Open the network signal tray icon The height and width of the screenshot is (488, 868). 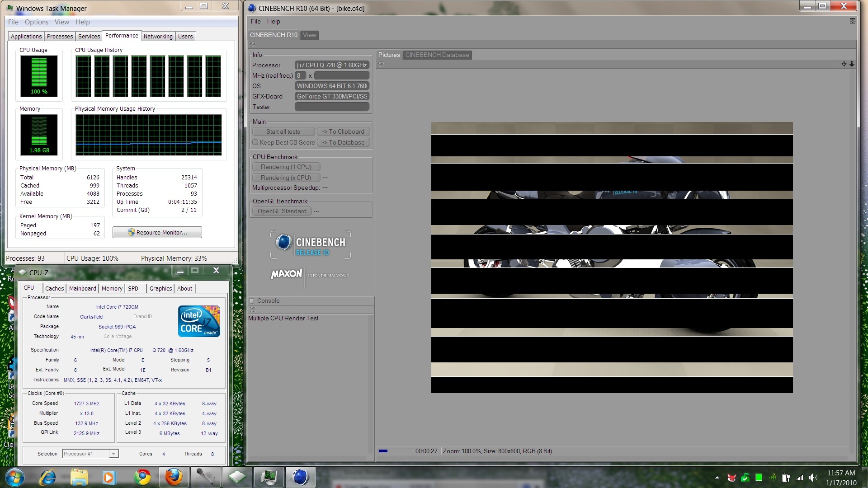coord(800,478)
